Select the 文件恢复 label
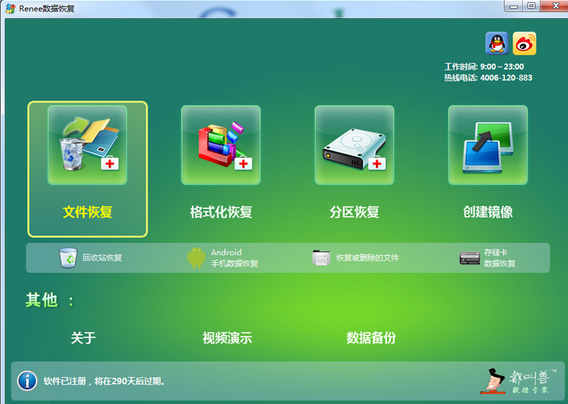 87,212
